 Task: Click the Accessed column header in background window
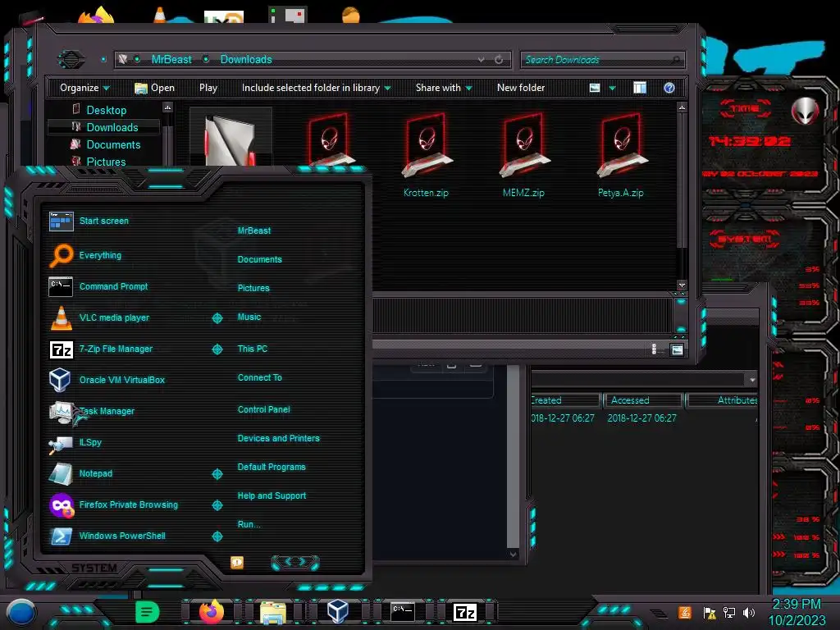pyautogui.click(x=642, y=400)
